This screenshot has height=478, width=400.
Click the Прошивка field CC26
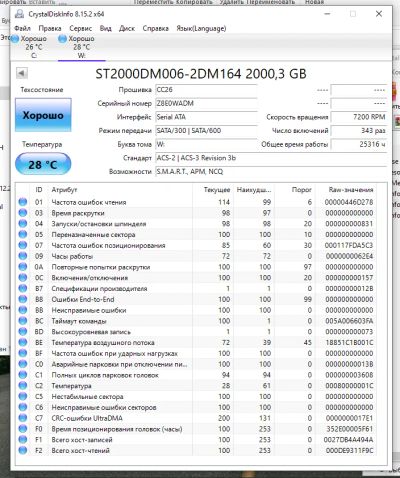pos(206,90)
